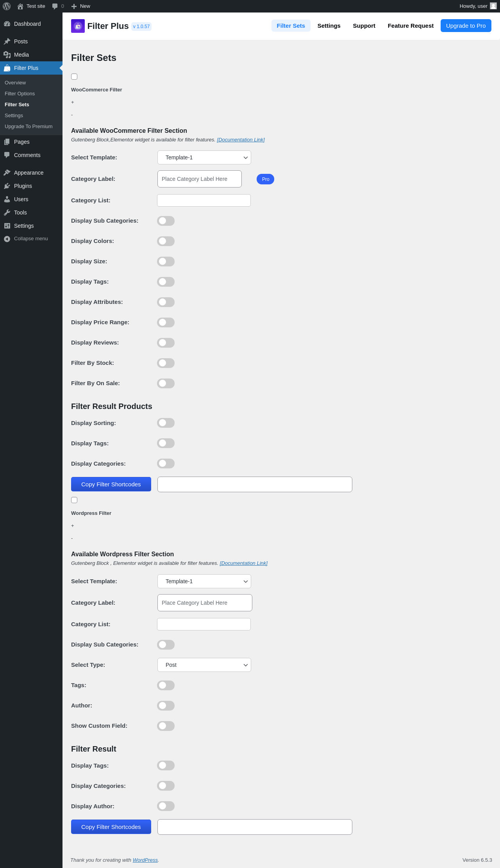Open the Select Type Post dropdown
Viewport: 500px width, 868px height.
[x=204, y=665]
